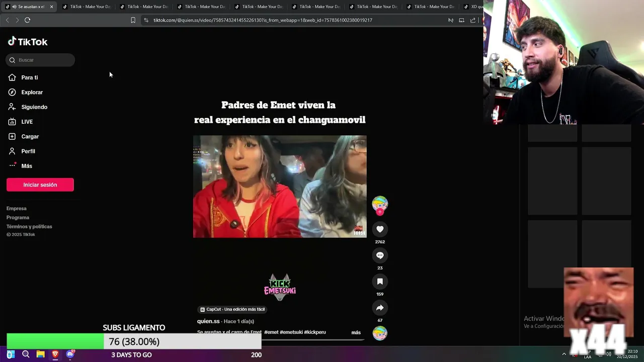Go back with the browser back arrow
Image resolution: width=644 pixels, height=362 pixels.
point(7,20)
